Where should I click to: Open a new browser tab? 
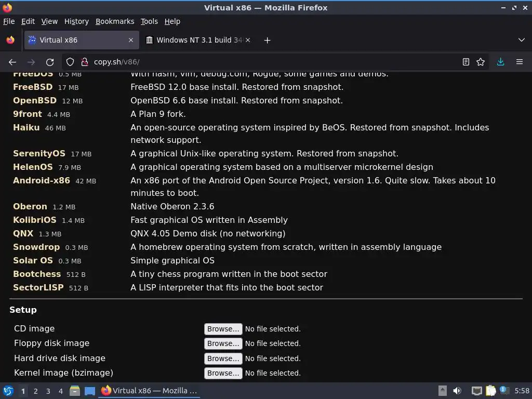tap(268, 41)
